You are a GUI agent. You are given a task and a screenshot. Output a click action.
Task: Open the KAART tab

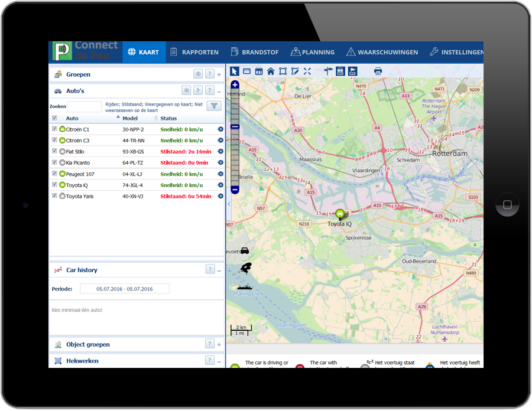(144, 52)
